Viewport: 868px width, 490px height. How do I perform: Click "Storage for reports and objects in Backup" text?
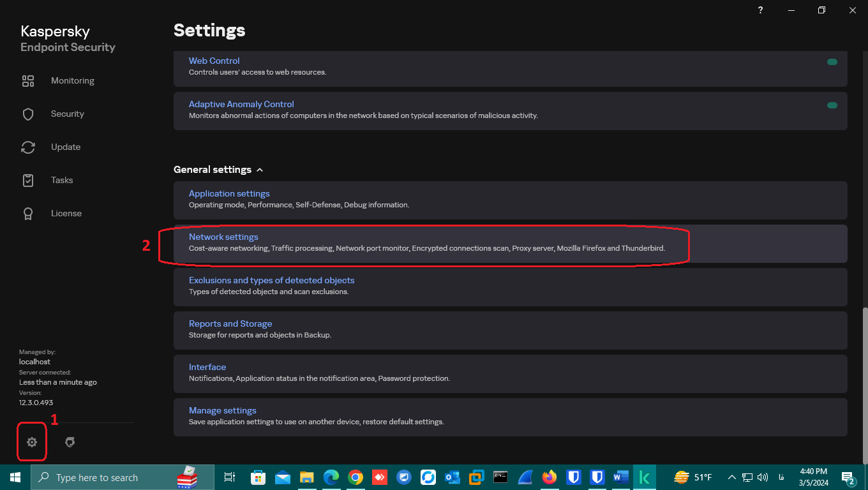point(260,335)
